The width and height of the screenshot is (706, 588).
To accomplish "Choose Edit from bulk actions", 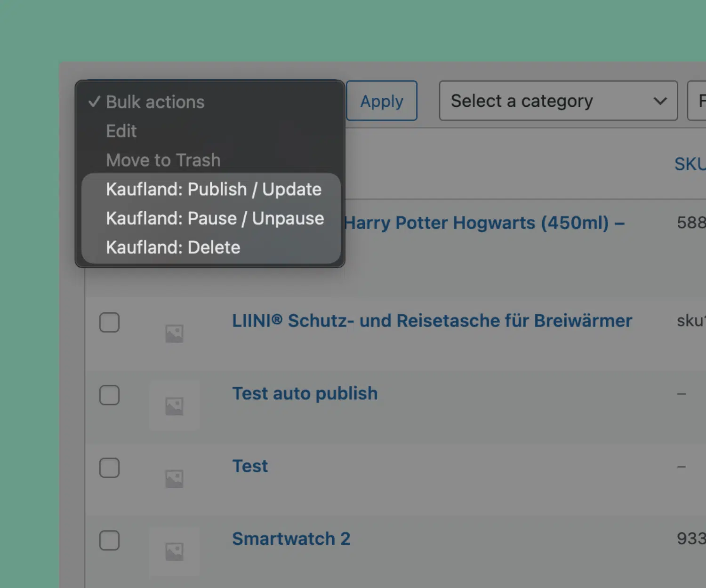I will (210, 131).
